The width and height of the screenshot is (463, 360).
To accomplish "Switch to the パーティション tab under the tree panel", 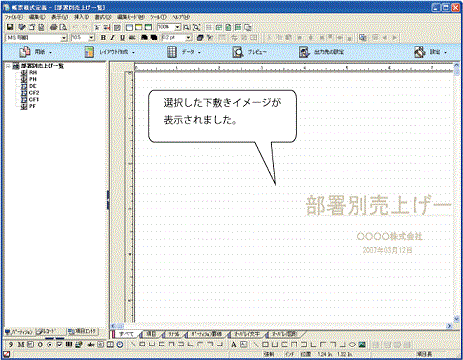I will click(x=19, y=332).
